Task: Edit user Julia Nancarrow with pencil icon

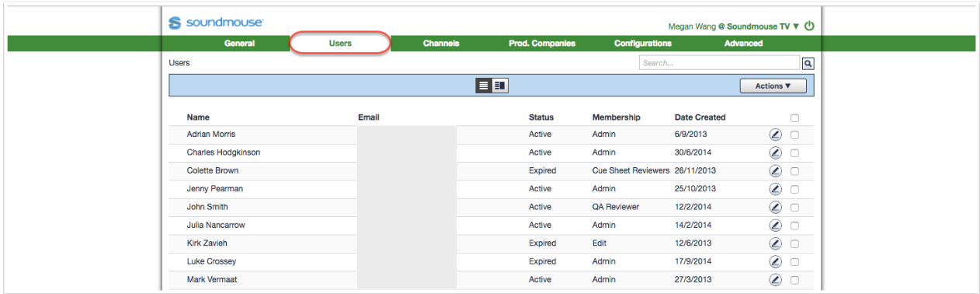Action: (x=775, y=225)
